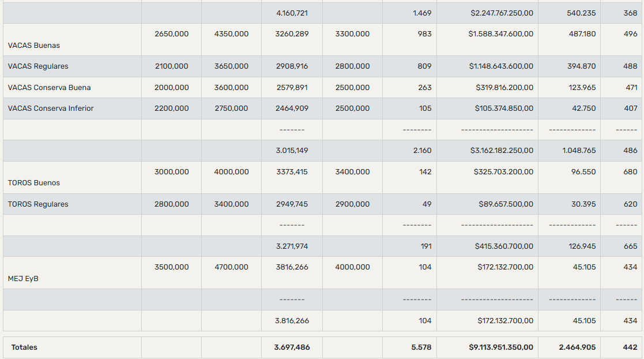Click the VACAS Conserva Inferior row label

coord(51,108)
